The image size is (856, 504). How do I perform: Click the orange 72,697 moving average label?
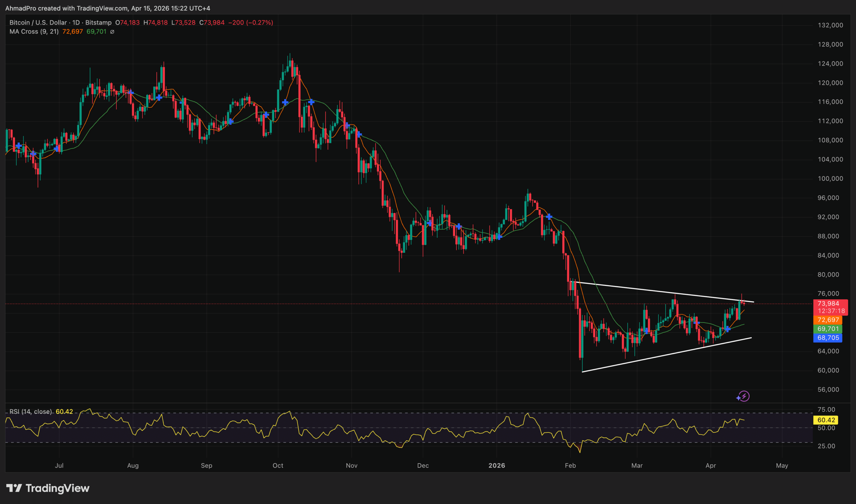pos(829,320)
